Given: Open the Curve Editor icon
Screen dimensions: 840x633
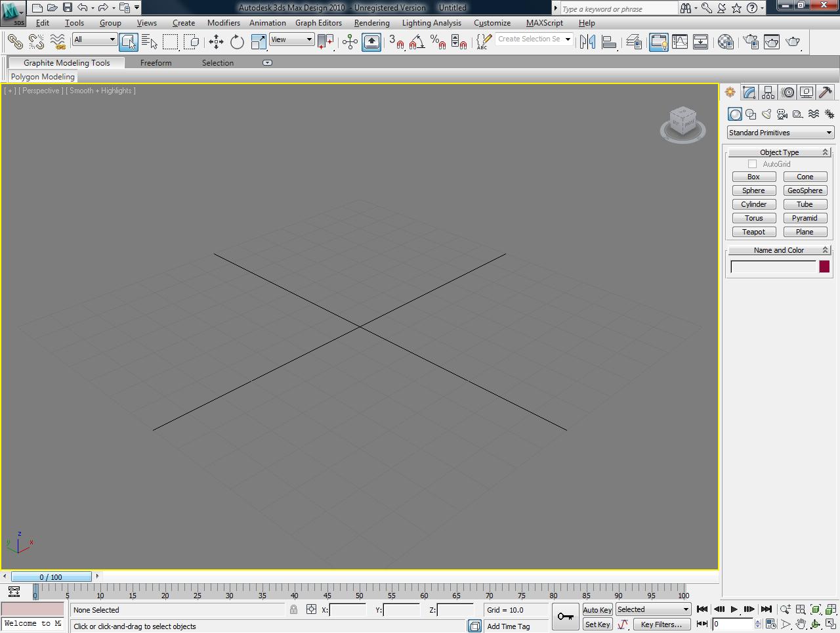Looking at the screenshot, I should (680, 42).
